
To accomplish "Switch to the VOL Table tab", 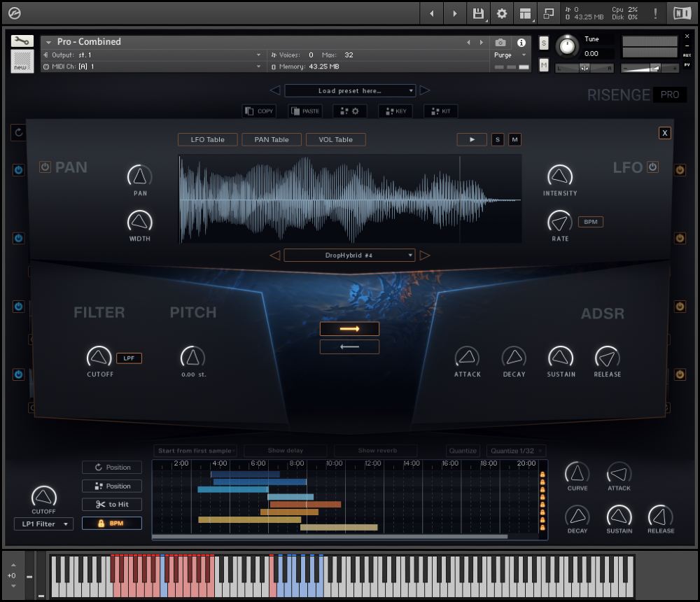I will tap(335, 139).
